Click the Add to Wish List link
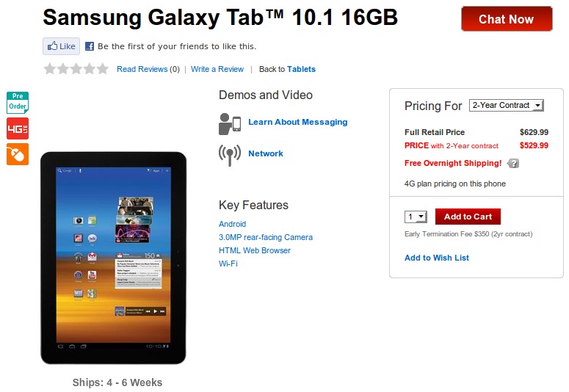This screenshot has width=569, height=392. tap(437, 258)
